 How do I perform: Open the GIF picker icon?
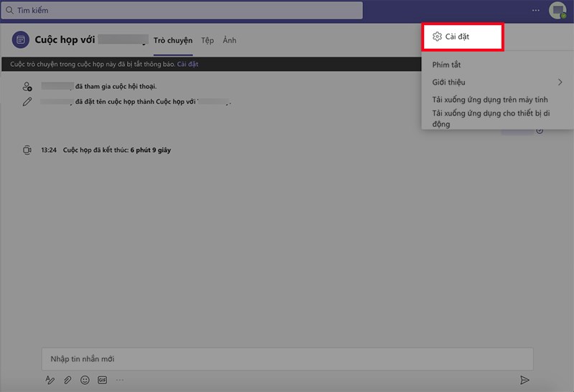point(102,380)
